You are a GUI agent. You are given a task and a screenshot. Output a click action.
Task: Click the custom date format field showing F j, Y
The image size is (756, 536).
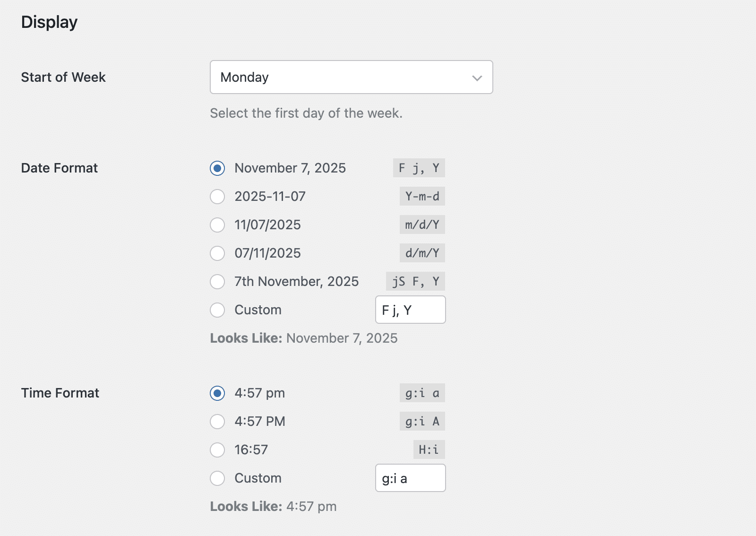point(410,310)
